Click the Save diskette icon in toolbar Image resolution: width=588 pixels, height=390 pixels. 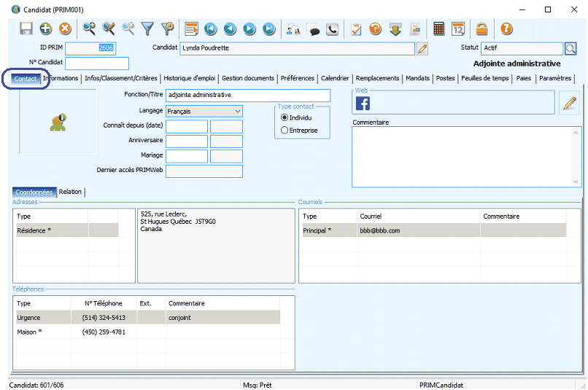click(26, 29)
